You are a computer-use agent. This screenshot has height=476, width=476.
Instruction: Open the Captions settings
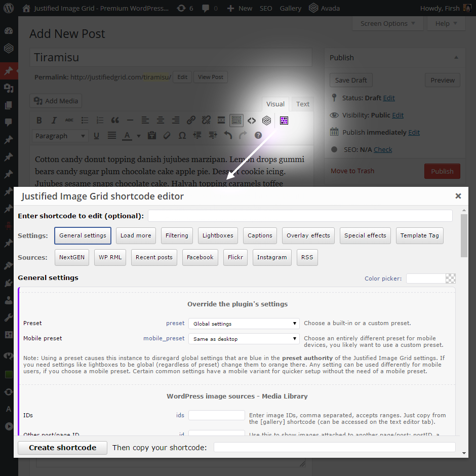click(x=260, y=235)
